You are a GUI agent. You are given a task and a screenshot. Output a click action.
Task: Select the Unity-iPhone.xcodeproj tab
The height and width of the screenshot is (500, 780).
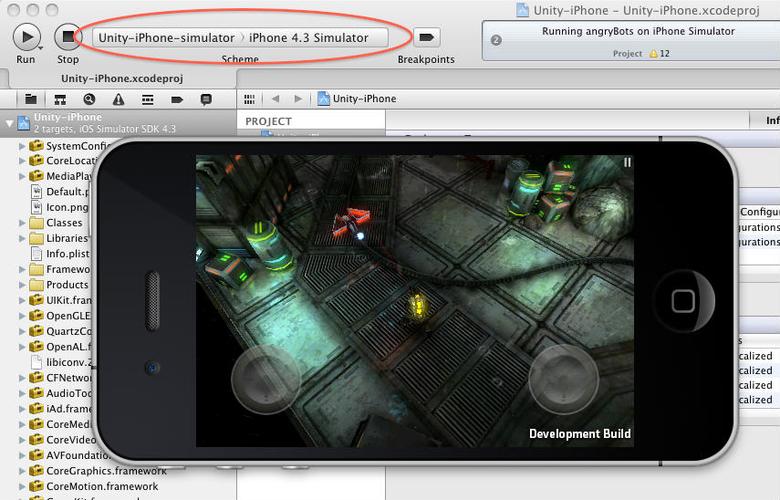click(122, 79)
